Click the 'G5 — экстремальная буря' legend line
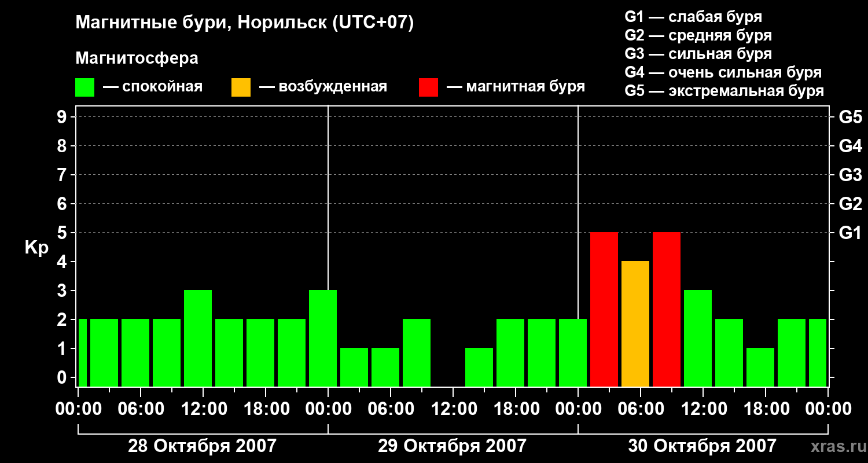The width and height of the screenshot is (868, 463). click(724, 91)
